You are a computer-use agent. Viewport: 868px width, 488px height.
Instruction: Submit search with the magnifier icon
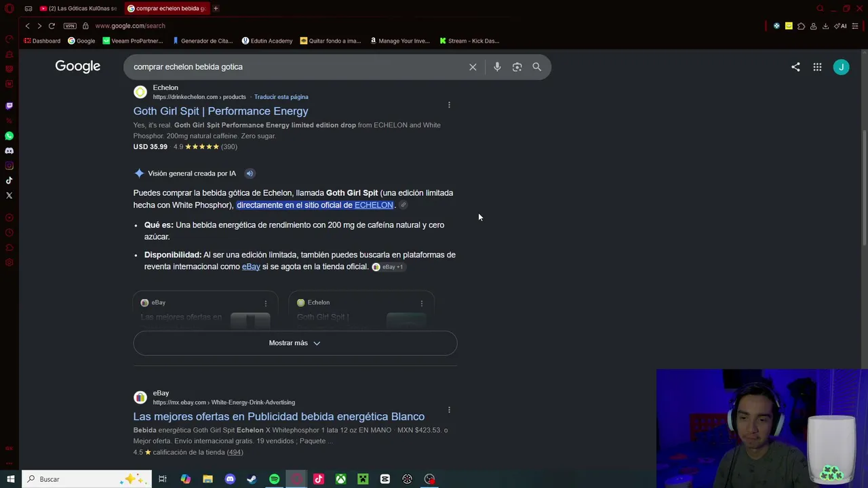537,67
